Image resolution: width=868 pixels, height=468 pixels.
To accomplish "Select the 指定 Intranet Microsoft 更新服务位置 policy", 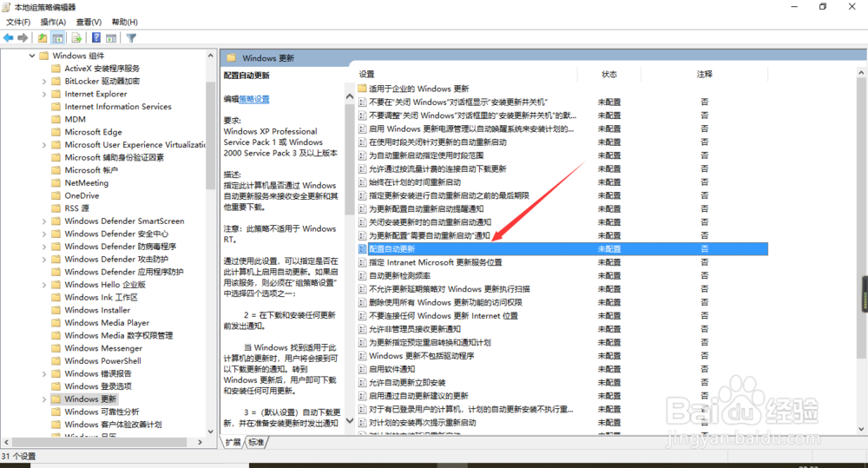I will point(436,262).
